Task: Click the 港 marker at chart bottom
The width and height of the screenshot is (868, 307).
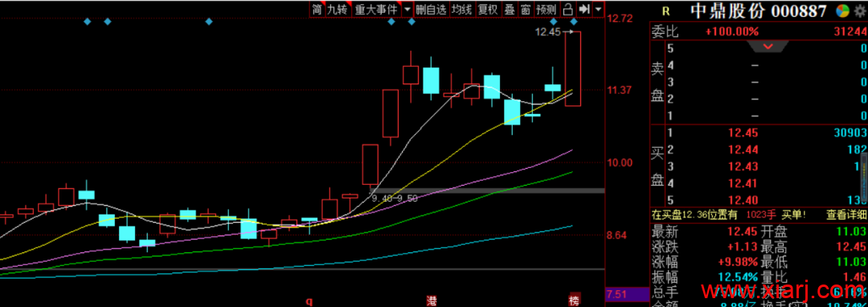Action: pyautogui.click(x=432, y=301)
